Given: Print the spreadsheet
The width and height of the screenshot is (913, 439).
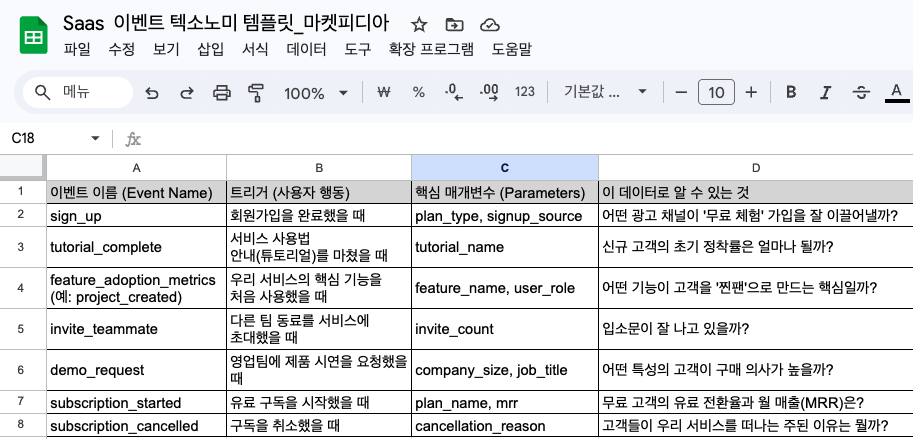Looking at the screenshot, I should (x=221, y=93).
